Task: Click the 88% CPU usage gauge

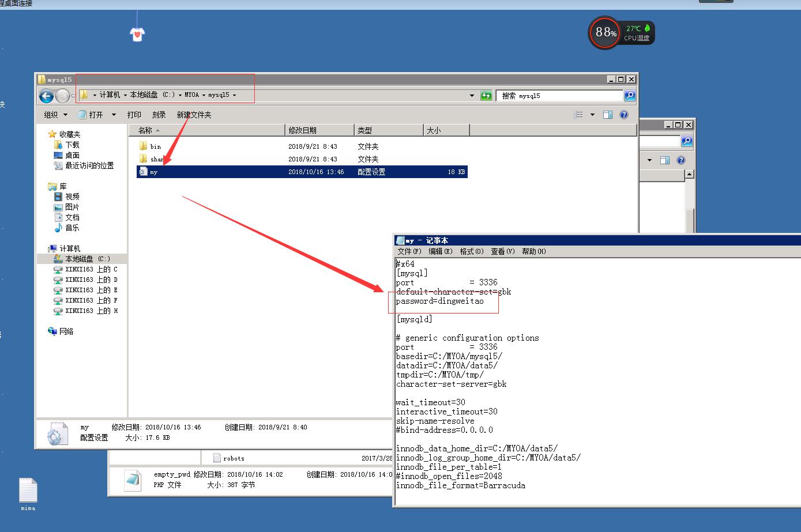Action: (604, 33)
